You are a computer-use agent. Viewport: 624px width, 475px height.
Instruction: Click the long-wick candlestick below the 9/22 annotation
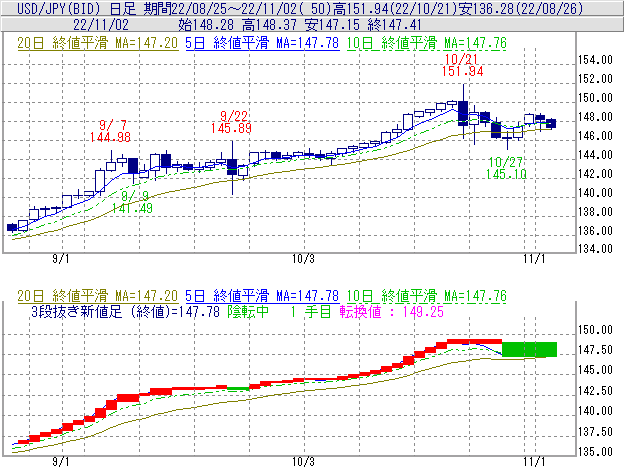pyautogui.click(x=232, y=167)
